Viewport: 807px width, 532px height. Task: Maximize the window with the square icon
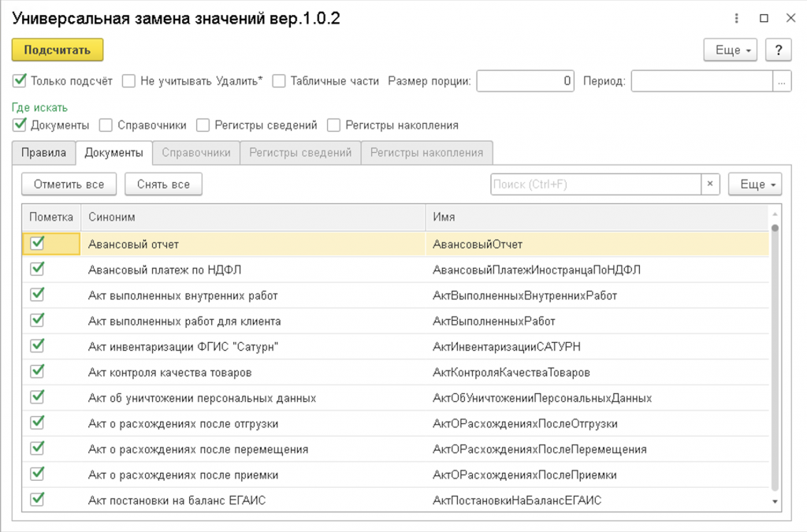(x=764, y=18)
